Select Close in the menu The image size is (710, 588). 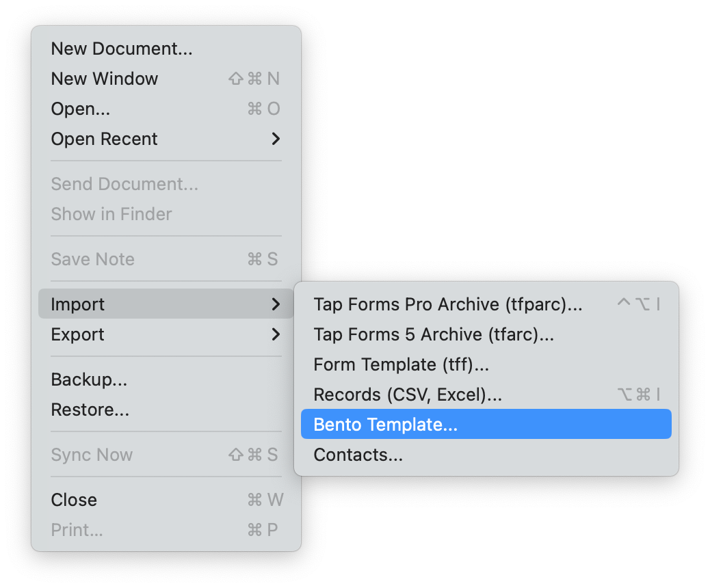point(166,500)
